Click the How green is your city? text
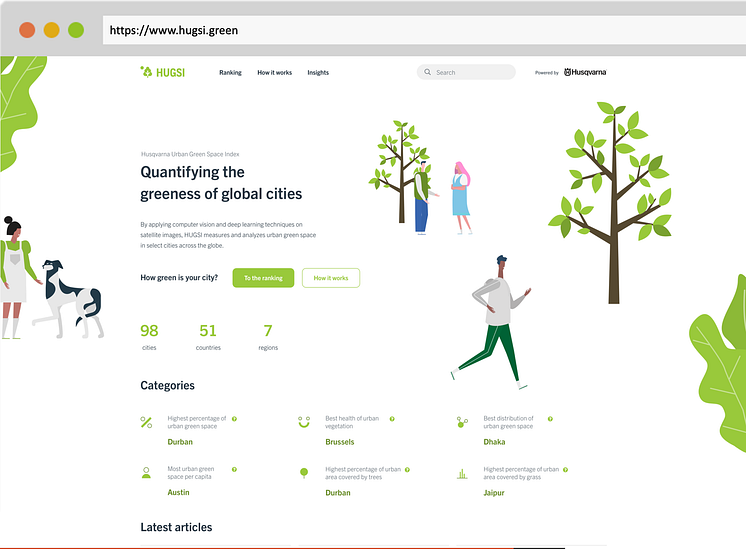746x549 pixels. point(179,277)
